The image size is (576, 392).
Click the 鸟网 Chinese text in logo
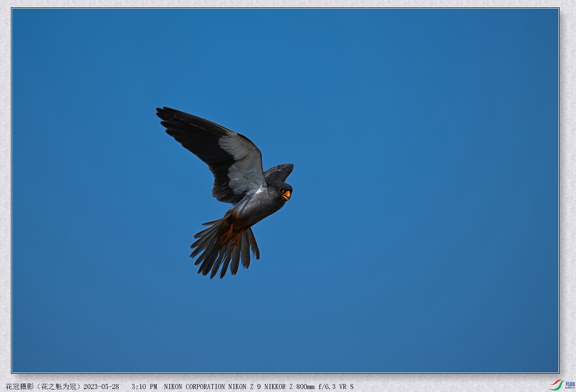tap(570, 384)
